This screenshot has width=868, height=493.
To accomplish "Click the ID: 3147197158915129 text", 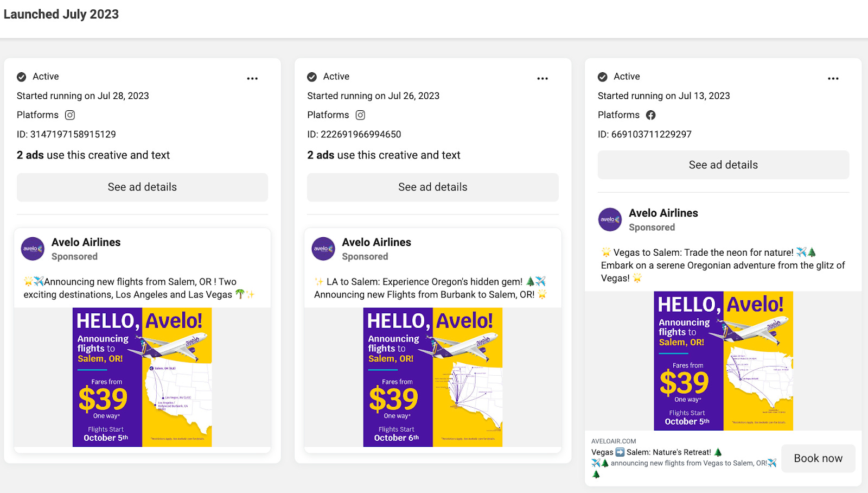I will [x=66, y=134].
